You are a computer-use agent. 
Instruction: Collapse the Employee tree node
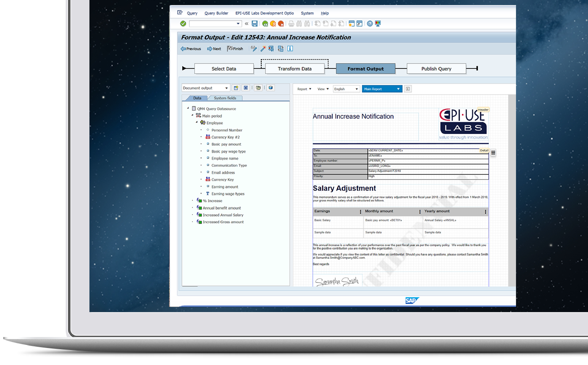point(196,122)
